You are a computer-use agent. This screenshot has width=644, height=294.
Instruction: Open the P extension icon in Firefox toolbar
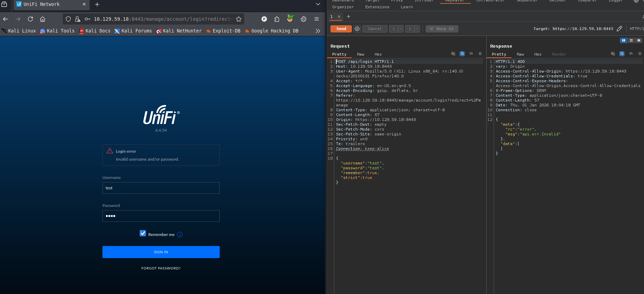coord(264,19)
